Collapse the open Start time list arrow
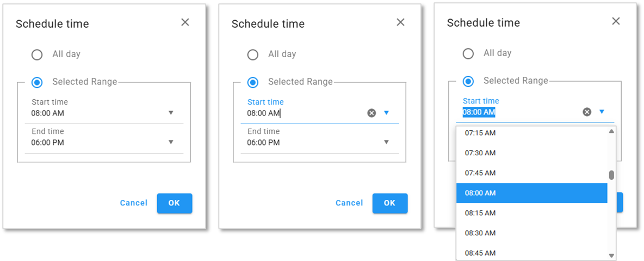Image resolution: width=644 pixels, height=261 pixels. (602, 112)
